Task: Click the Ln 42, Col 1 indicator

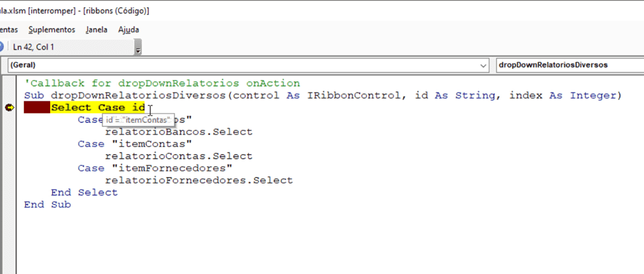Action: pyautogui.click(x=33, y=47)
